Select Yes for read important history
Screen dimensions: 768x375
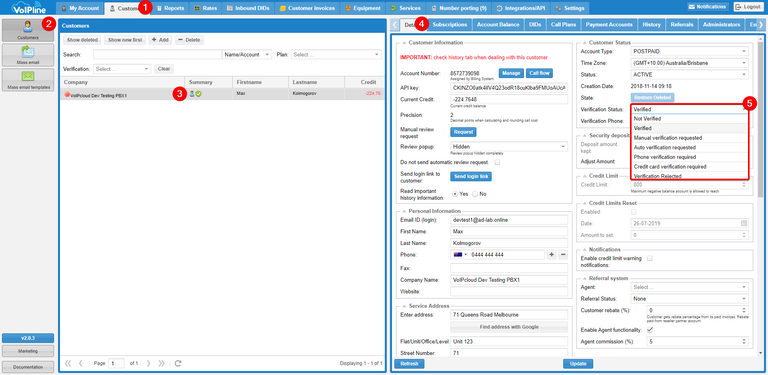tap(455, 194)
